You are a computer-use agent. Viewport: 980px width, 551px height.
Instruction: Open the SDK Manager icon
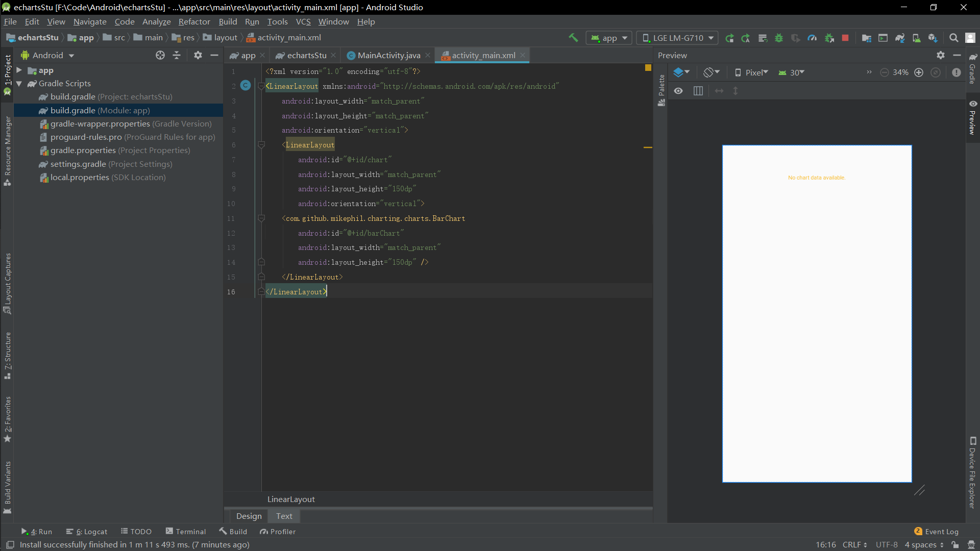point(933,38)
